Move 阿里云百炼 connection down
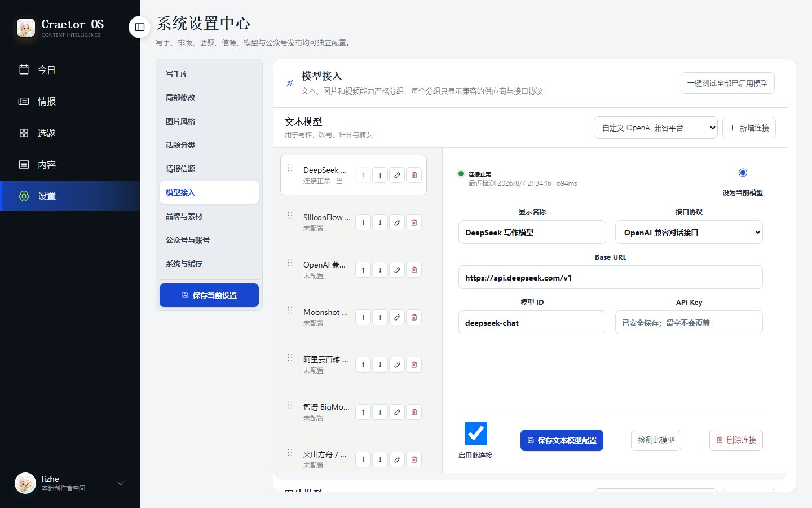The image size is (812, 508). click(380, 365)
